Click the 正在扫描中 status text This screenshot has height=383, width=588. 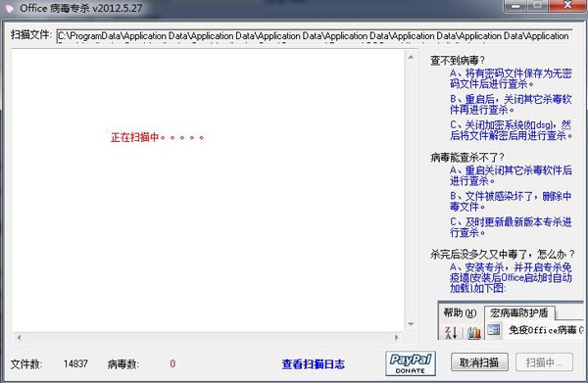click(157, 137)
